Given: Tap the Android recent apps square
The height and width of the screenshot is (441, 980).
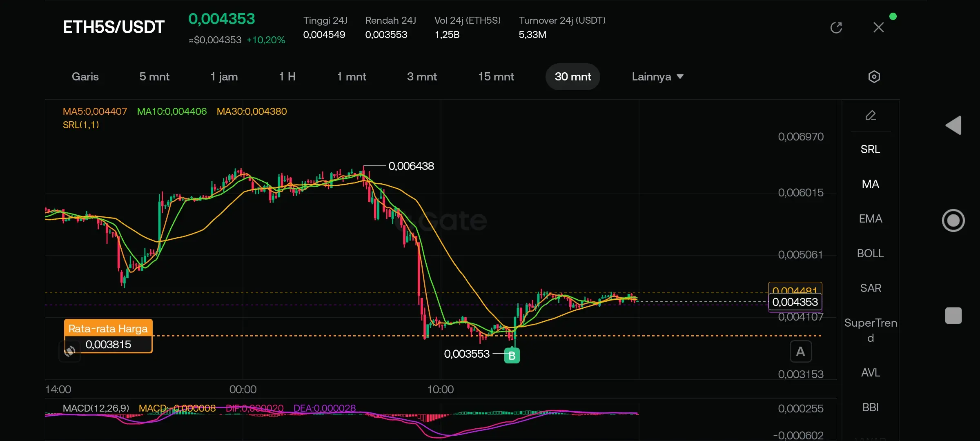Looking at the screenshot, I should coord(953,316).
